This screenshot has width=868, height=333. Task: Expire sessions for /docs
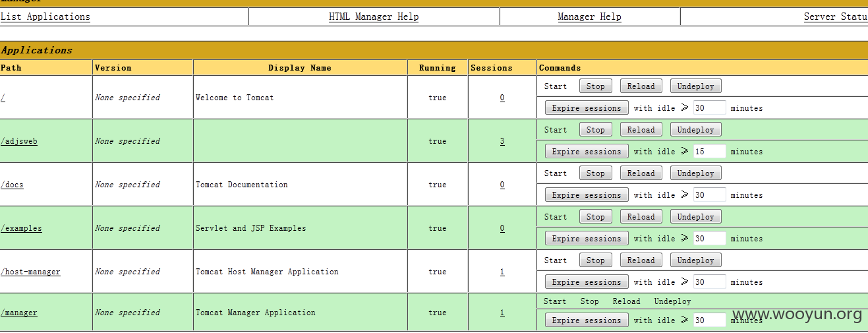tap(587, 195)
